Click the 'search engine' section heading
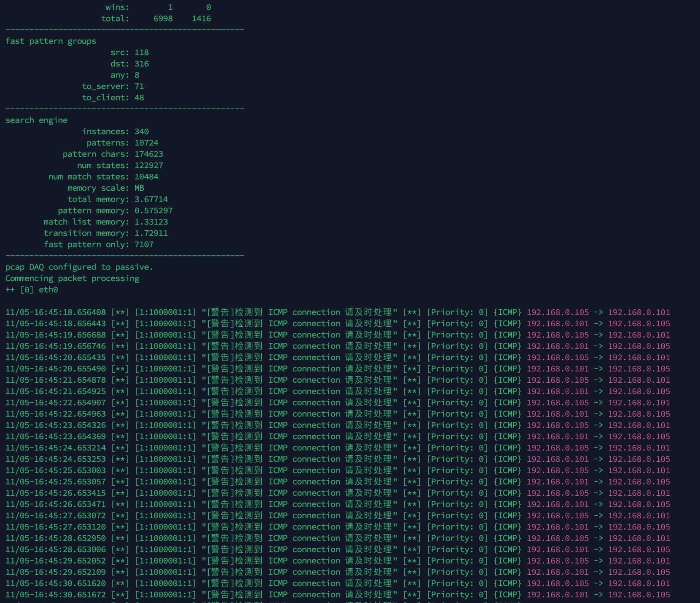The image size is (700, 603). point(36,120)
